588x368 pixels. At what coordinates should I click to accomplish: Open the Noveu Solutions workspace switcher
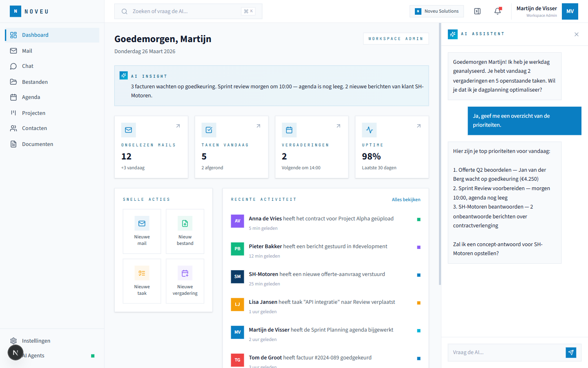[x=437, y=11]
